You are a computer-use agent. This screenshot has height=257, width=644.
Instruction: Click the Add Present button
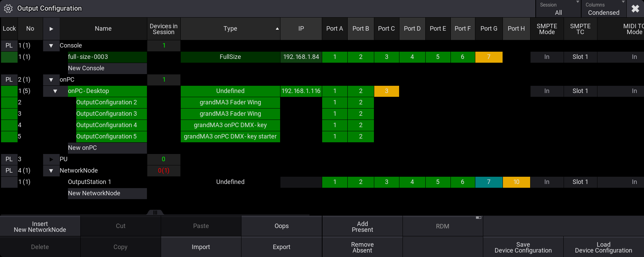click(x=362, y=226)
